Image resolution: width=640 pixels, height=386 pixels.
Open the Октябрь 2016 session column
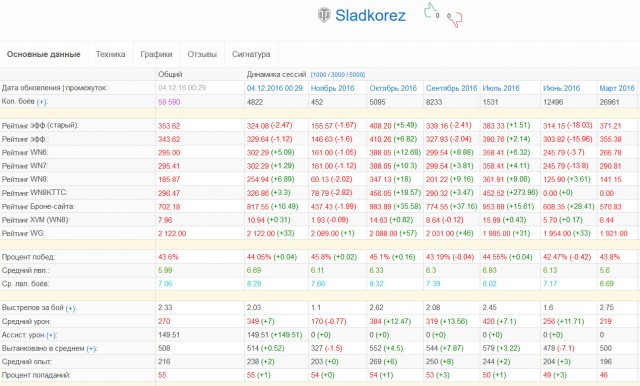pos(393,88)
